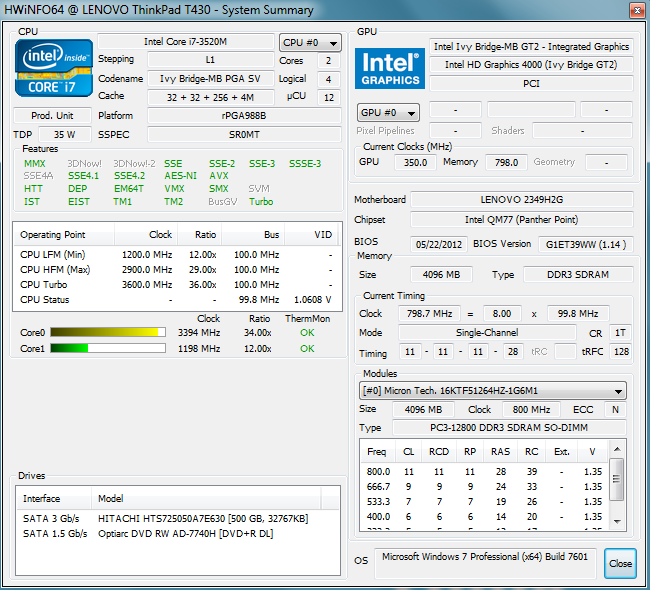Click the Cache value field

tap(211, 97)
